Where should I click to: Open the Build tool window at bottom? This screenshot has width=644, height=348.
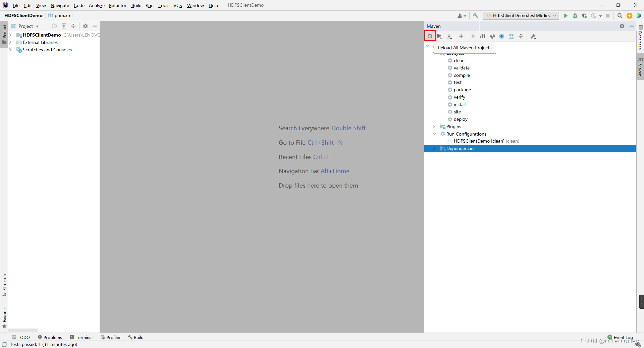pos(136,337)
